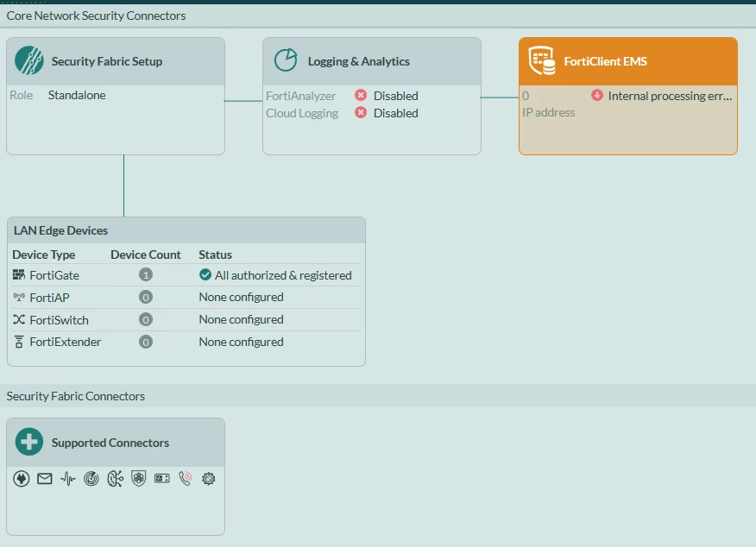Click the gear badge connector icon
This screenshot has width=756, height=547.
click(208, 479)
